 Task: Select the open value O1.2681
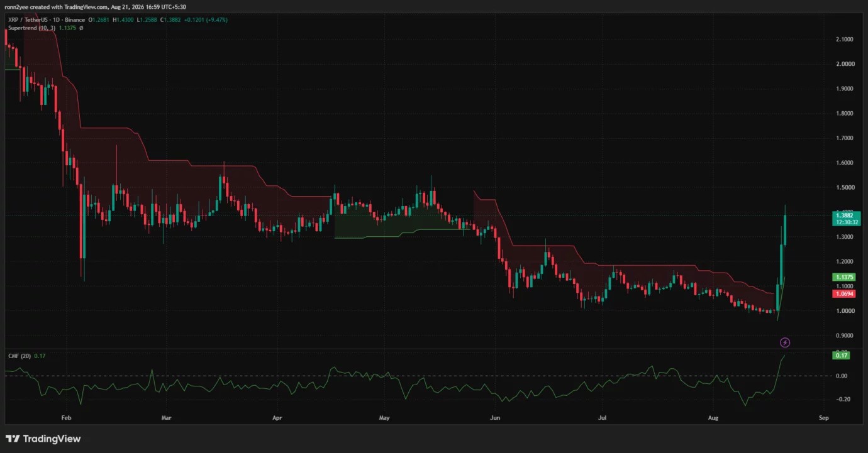(99, 19)
